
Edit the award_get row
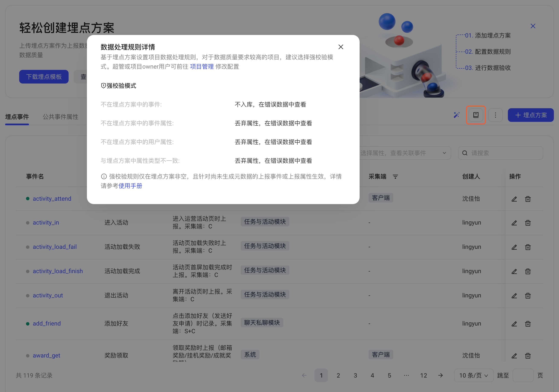[x=514, y=356]
